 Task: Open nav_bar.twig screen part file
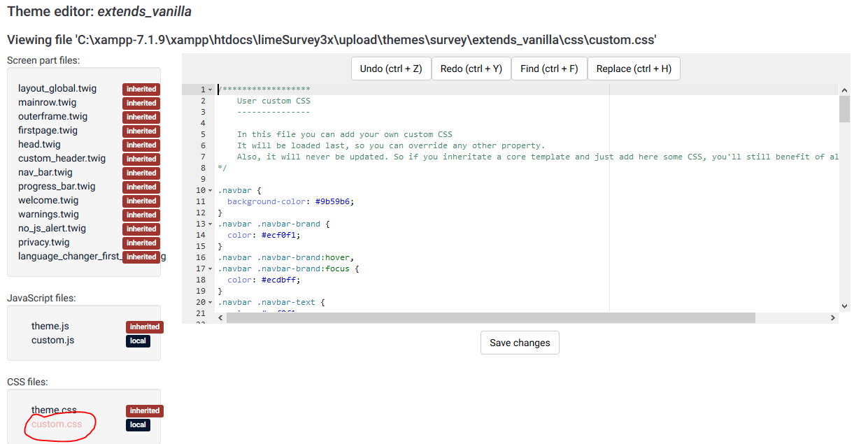45,173
